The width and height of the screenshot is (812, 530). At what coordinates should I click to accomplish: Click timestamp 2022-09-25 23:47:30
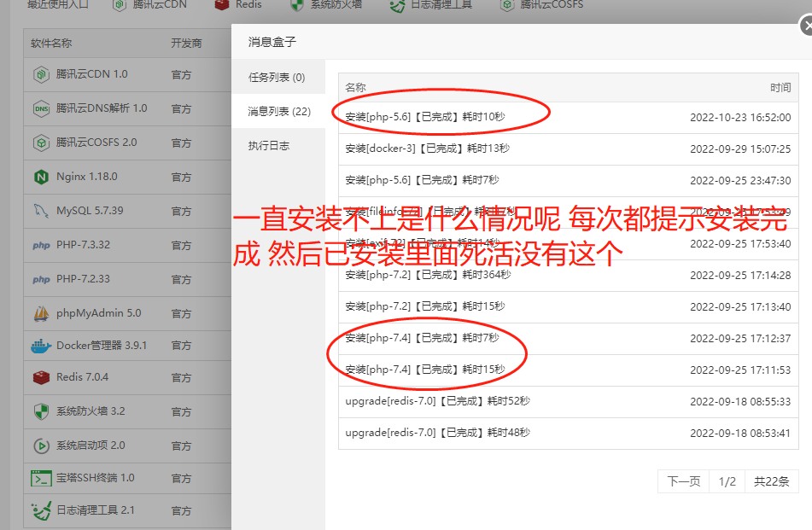click(x=740, y=181)
